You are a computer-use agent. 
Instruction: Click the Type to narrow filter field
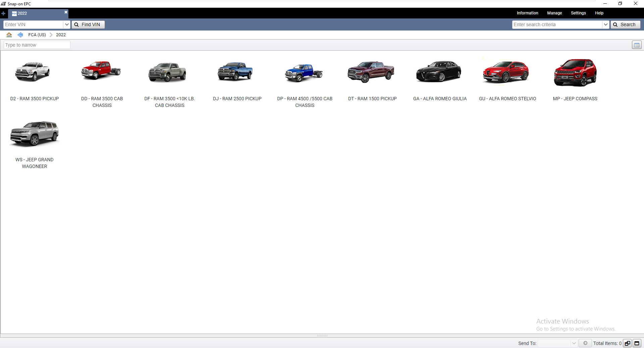tap(37, 45)
